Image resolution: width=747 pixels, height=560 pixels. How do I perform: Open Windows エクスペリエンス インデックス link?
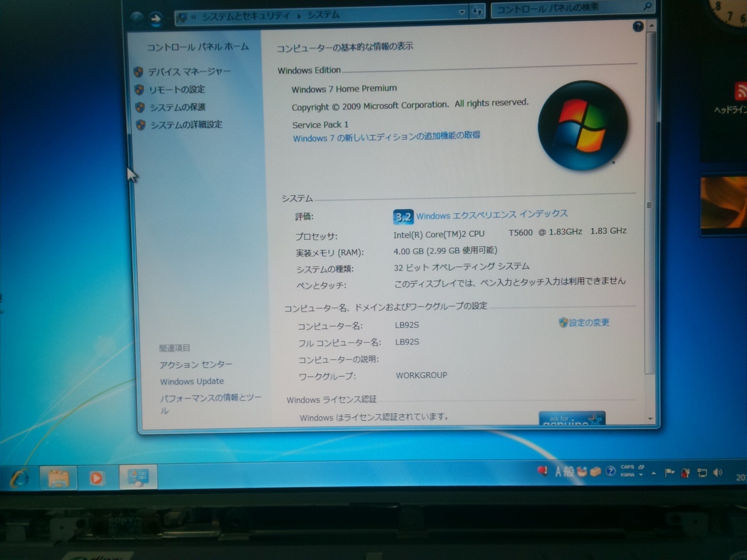click(x=492, y=215)
